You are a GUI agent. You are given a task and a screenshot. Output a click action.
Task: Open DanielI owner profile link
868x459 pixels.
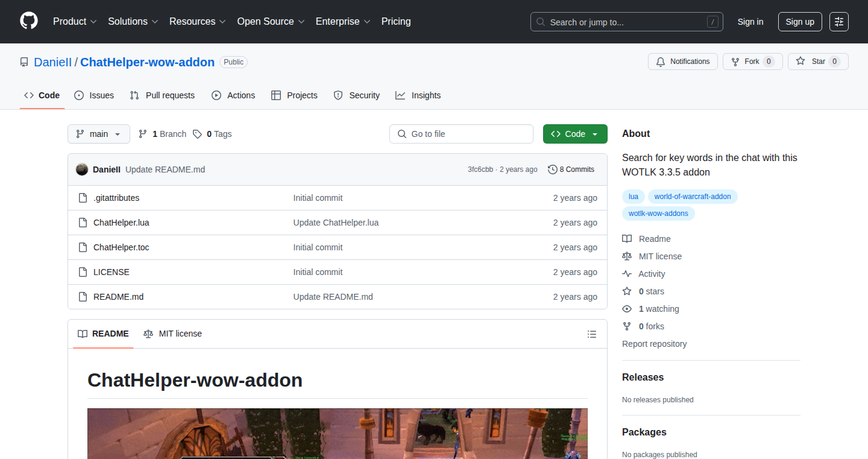click(53, 62)
